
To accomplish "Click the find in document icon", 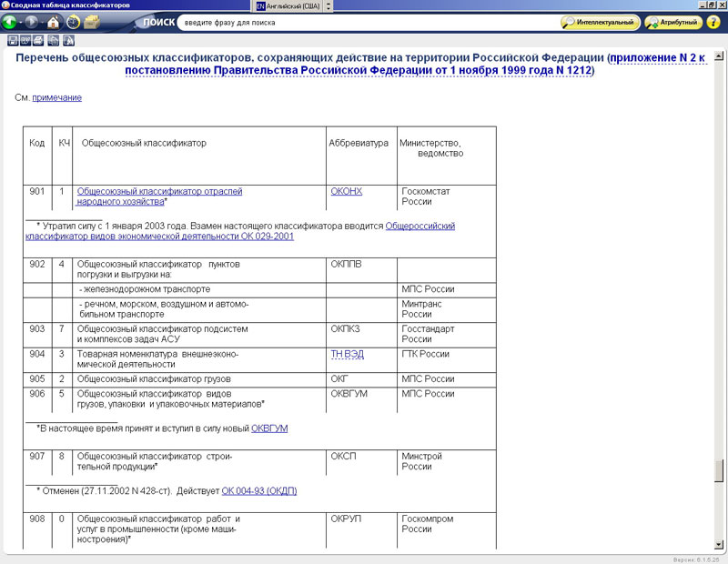I will tap(67, 40).
